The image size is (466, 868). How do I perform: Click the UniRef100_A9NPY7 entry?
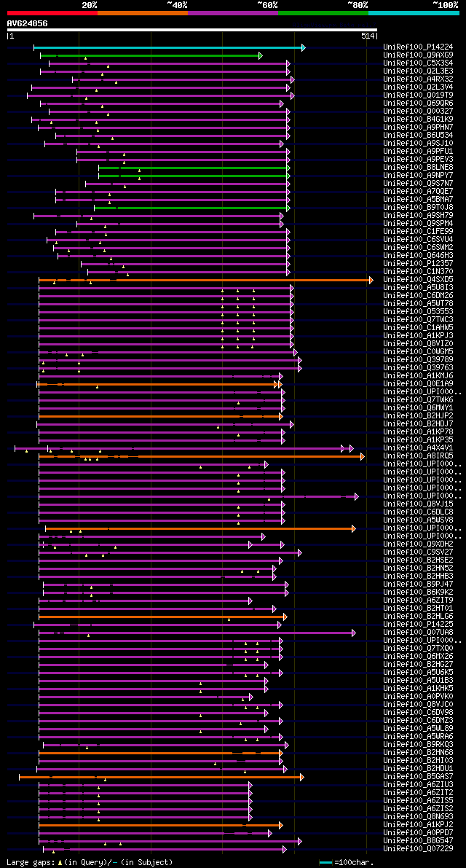[418, 176]
